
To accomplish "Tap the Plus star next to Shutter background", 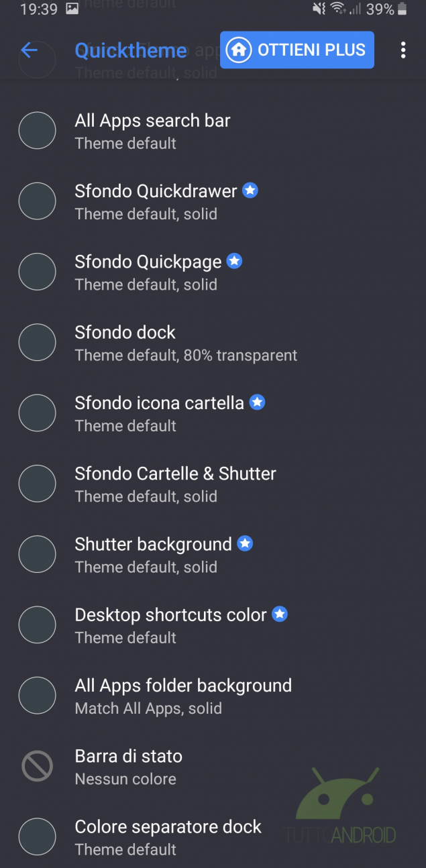I will click(x=246, y=543).
